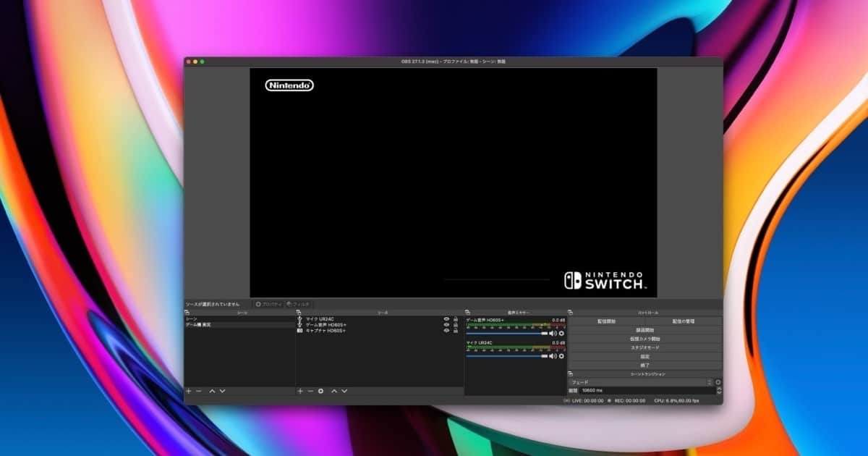Image resolution: width=868 pixels, height=456 pixels.
Task: Toggle スタジオモード studio mode
Action: coord(645,347)
